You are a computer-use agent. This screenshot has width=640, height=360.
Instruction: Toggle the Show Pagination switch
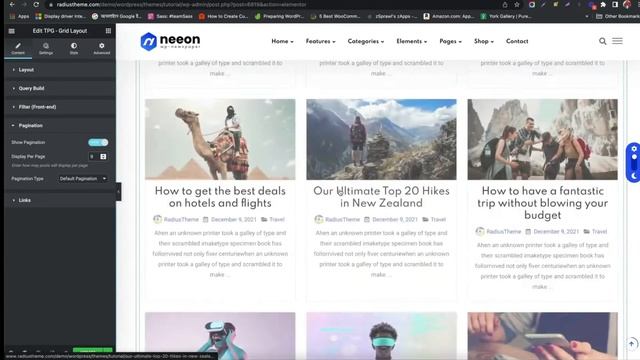[x=98, y=142]
